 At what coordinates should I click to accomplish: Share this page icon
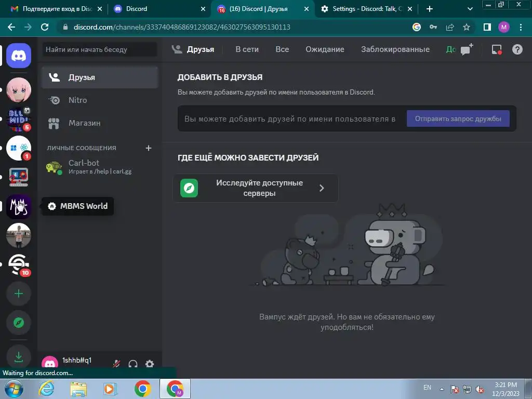(x=450, y=27)
